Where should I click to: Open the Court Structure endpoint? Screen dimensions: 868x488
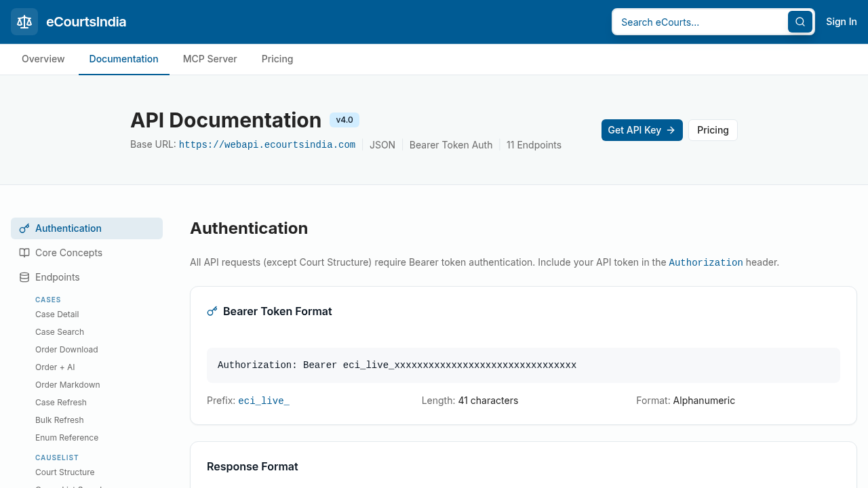click(65, 472)
